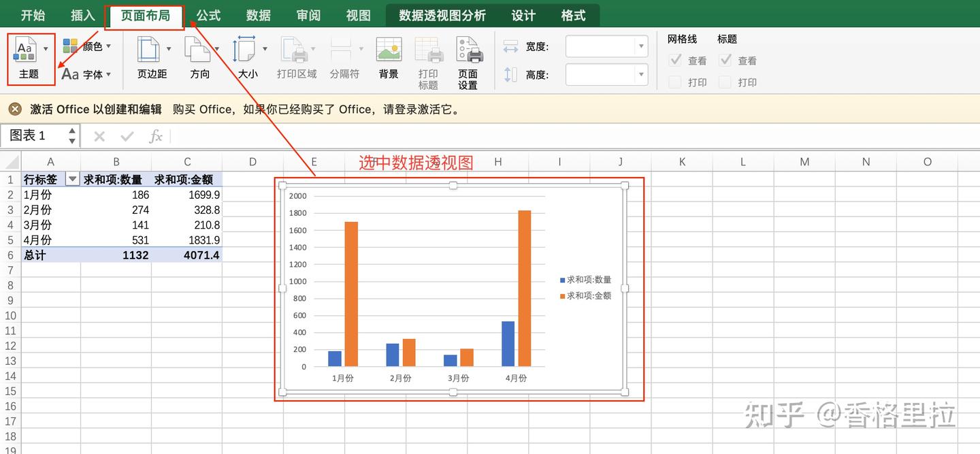Click the name box stepper arrows

pos(72,136)
